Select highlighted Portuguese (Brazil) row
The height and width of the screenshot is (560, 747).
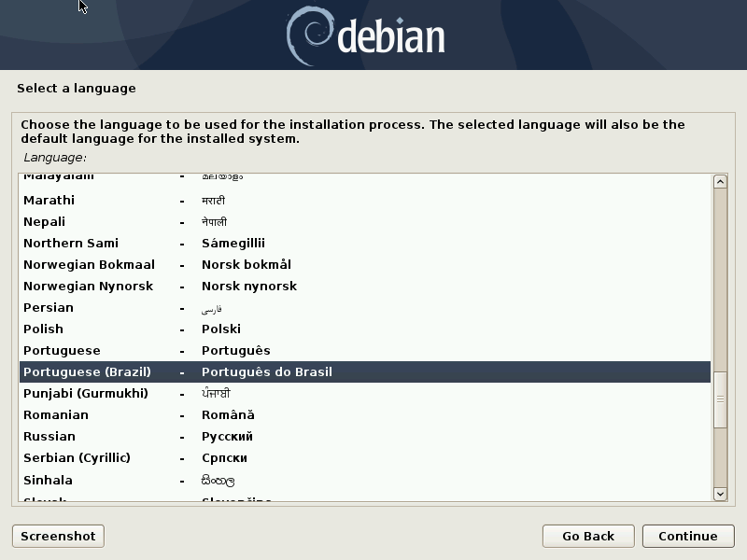[365, 371]
